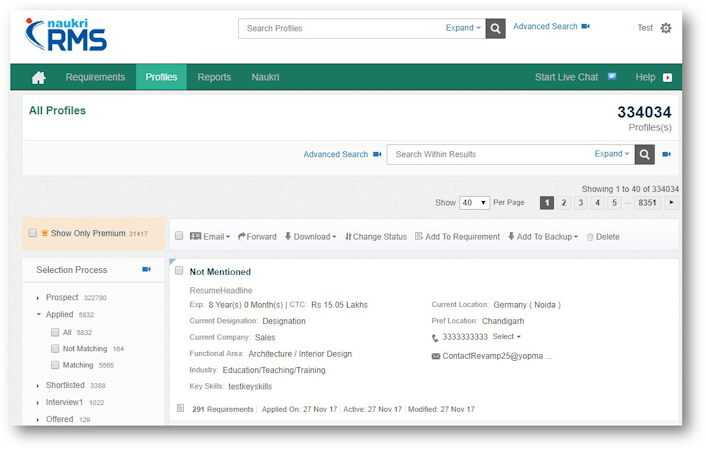Viewport: 707px width, 450px height.
Task: Click the Selection Process video icon
Action: tap(146, 270)
